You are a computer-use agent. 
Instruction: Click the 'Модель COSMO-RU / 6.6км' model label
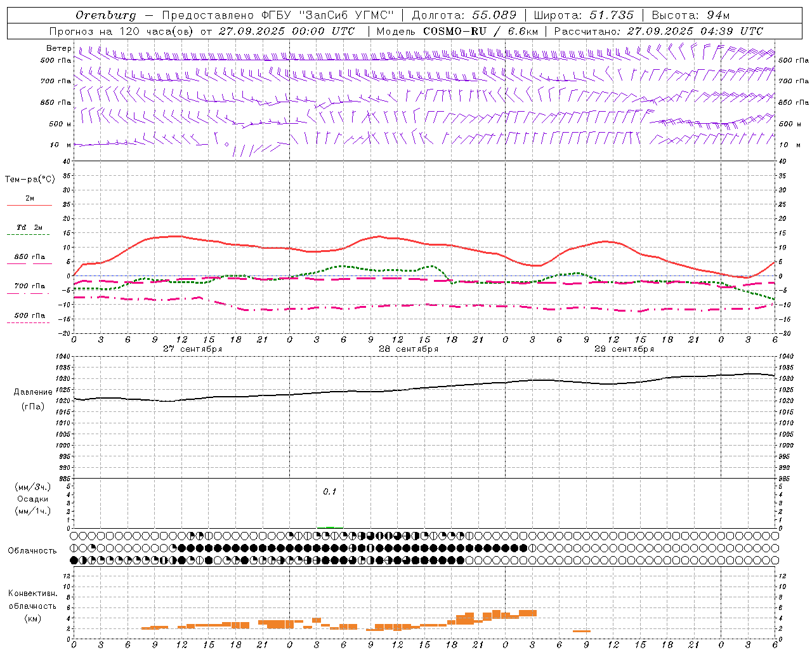point(457,31)
